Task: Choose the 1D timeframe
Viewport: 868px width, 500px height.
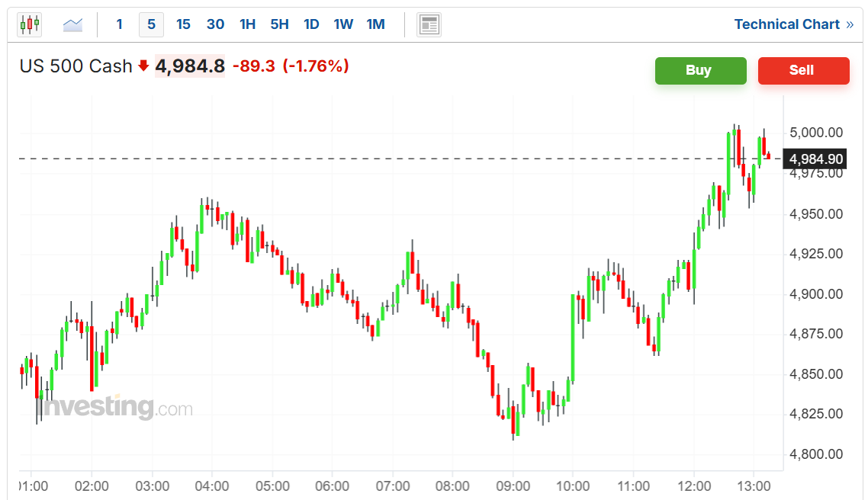Action: 312,24
